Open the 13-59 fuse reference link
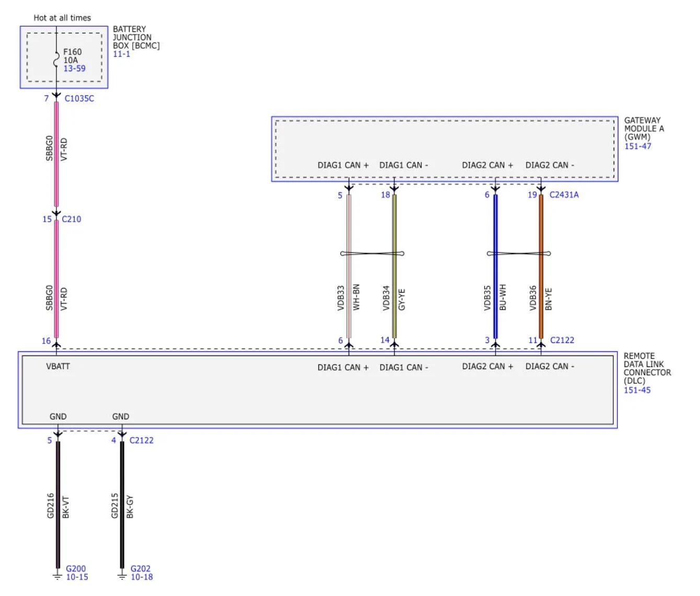 coord(74,68)
